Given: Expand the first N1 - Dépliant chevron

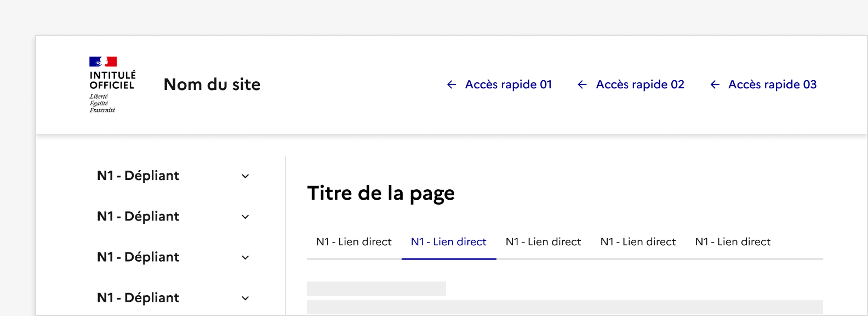Looking at the screenshot, I should tap(245, 176).
